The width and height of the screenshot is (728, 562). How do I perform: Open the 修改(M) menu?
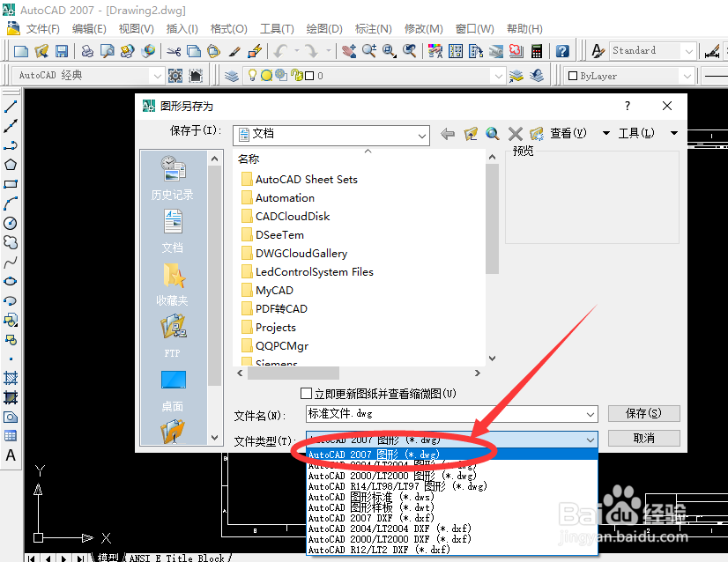[x=423, y=29]
